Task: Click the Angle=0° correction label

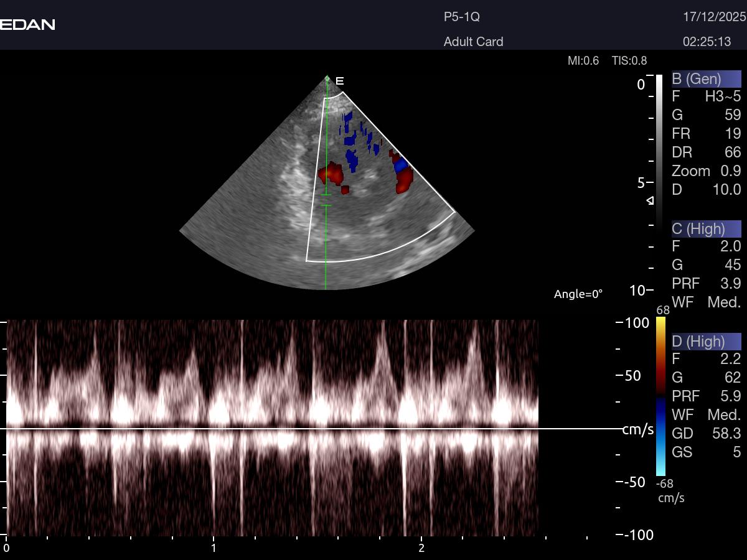Action: tap(578, 294)
